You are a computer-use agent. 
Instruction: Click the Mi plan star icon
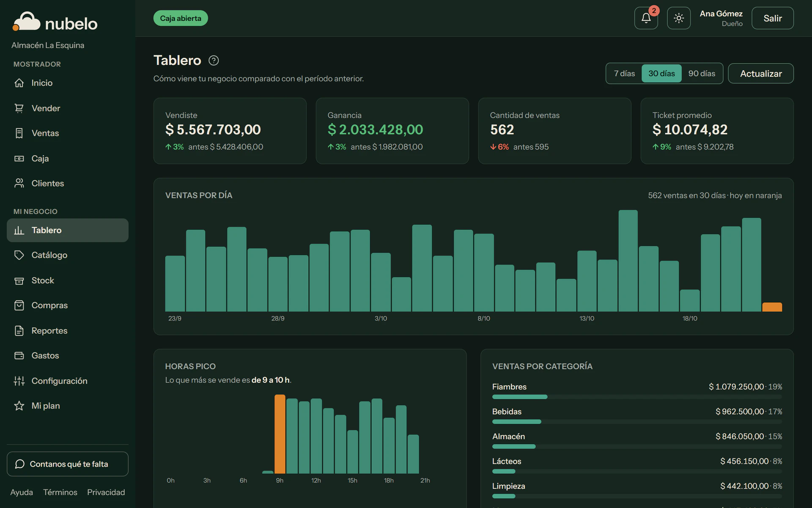(x=19, y=406)
